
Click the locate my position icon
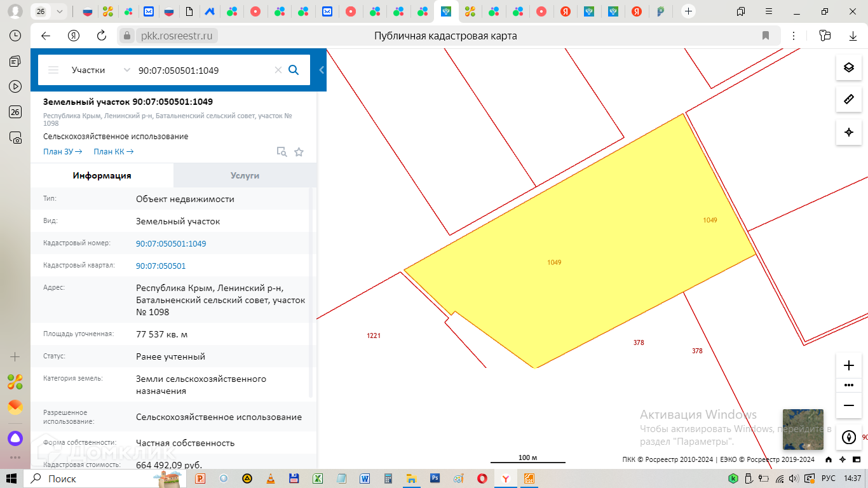click(x=848, y=132)
